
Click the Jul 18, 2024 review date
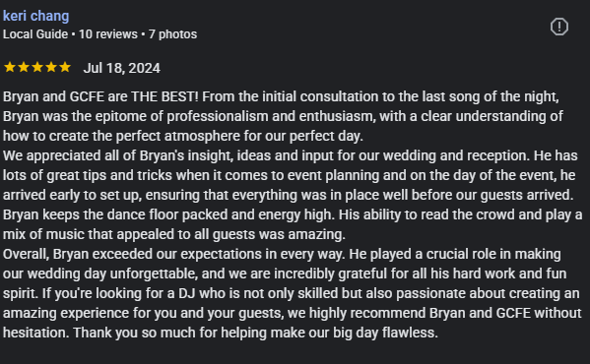coord(121,68)
